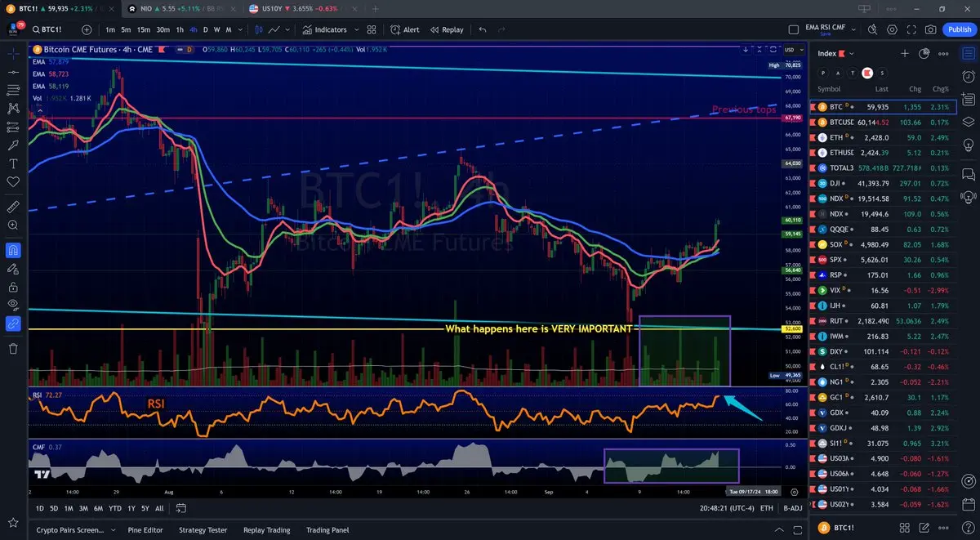Open the USD currency dropdown on price scale
Viewport: 980px width, 540px height.
(x=792, y=50)
